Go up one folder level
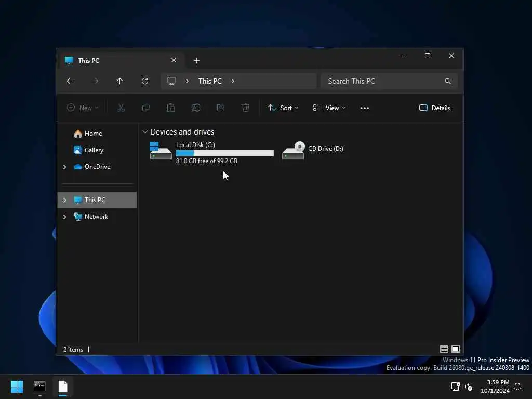The height and width of the screenshot is (399, 532). point(120,81)
